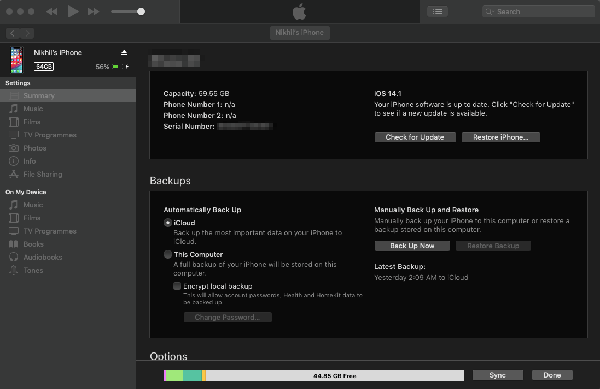
Task: Click the rewind playback button
Action: [x=51, y=11]
